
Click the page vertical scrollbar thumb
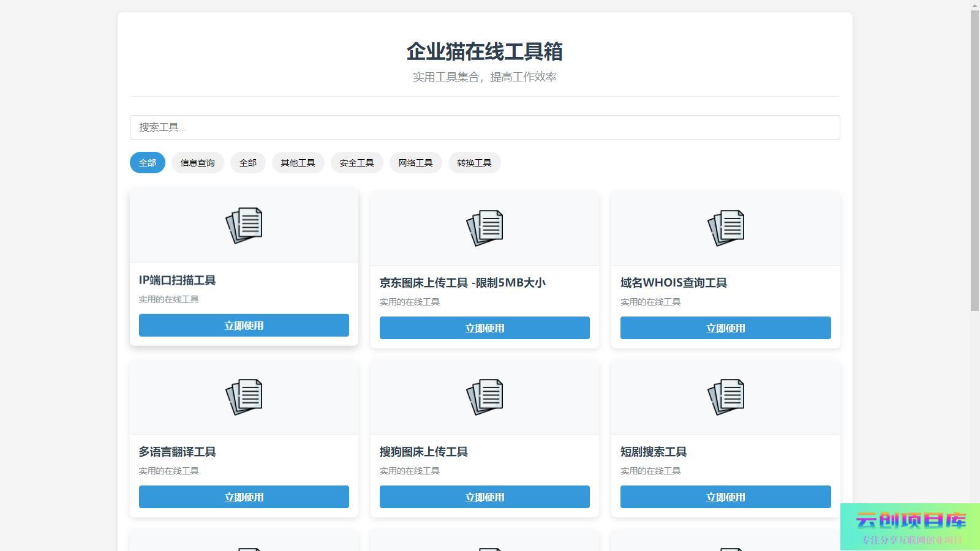click(974, 159)
